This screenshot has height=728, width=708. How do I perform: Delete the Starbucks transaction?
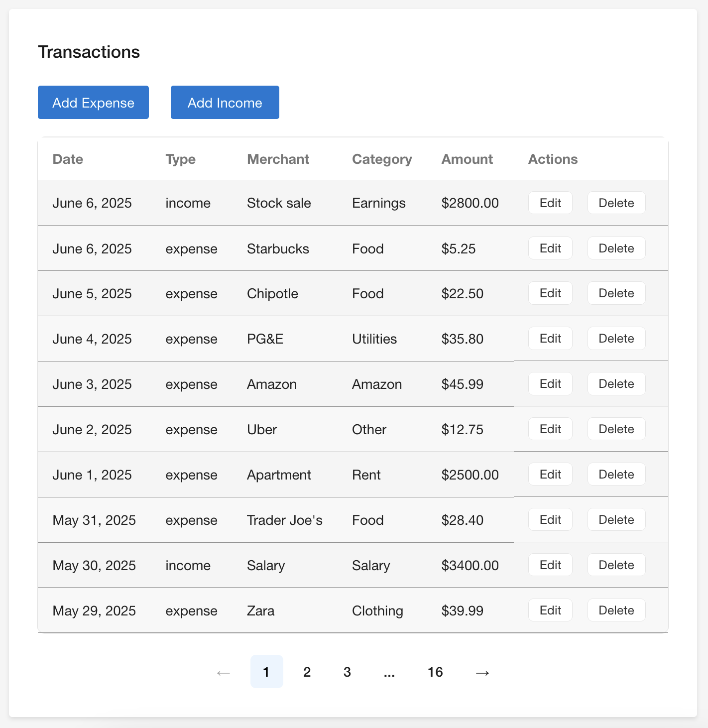pos(616,248)
